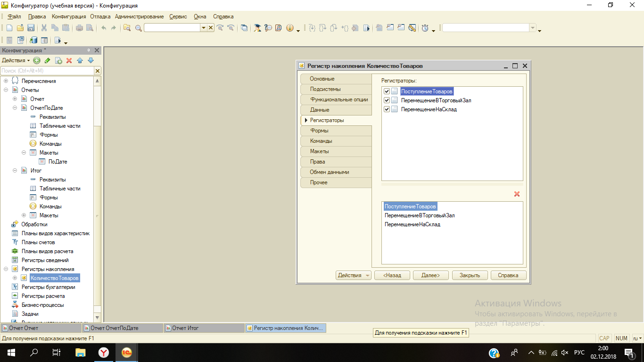The width and height of the screenshot is (644, 362).
Task: Switch to the Данные tab
Action: pos(320,110)
